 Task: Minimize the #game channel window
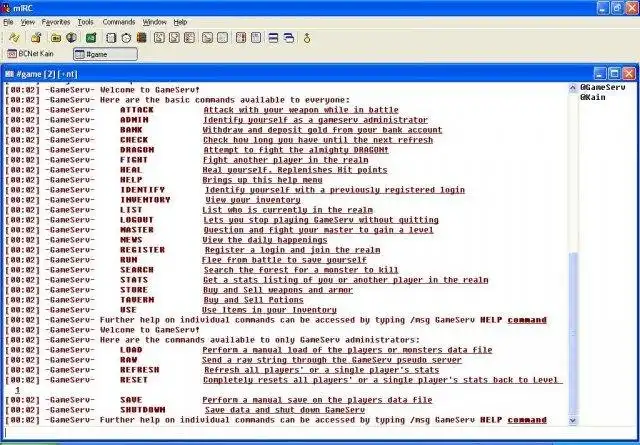599,74
